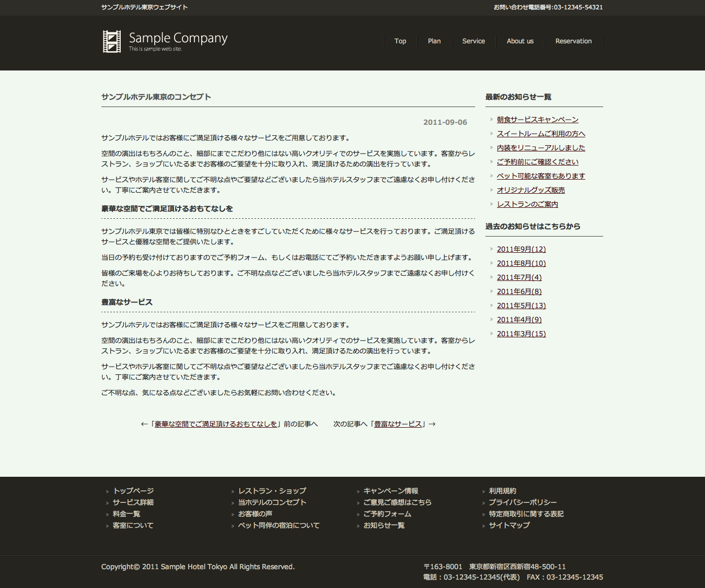Go to the Plan navigation page
Viewport: 705px width, 588px height.
pyautogui.click(x=434, y=41)
